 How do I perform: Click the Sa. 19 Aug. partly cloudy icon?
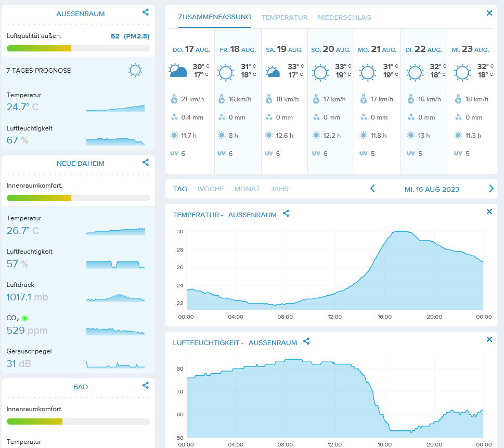(273, 72)
